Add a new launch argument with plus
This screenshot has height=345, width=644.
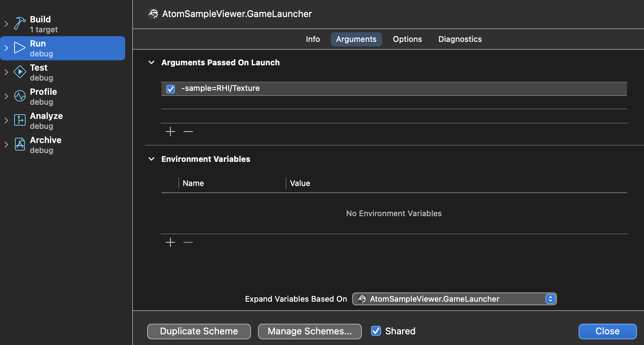coord(170,132)
